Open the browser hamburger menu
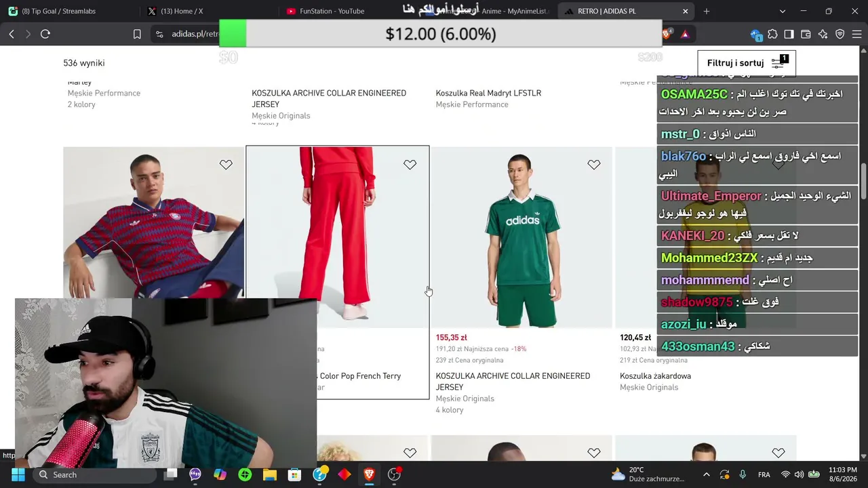This screenshot has height=488, width=868. [x=856, y=34]
